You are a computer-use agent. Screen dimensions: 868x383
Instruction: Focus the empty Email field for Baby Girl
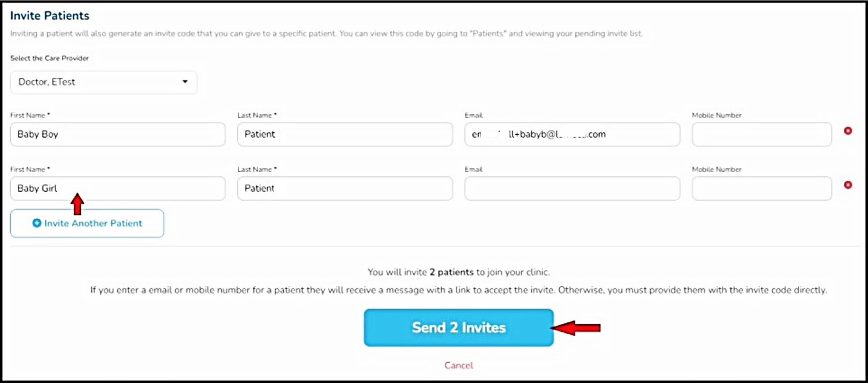(572, 188)
